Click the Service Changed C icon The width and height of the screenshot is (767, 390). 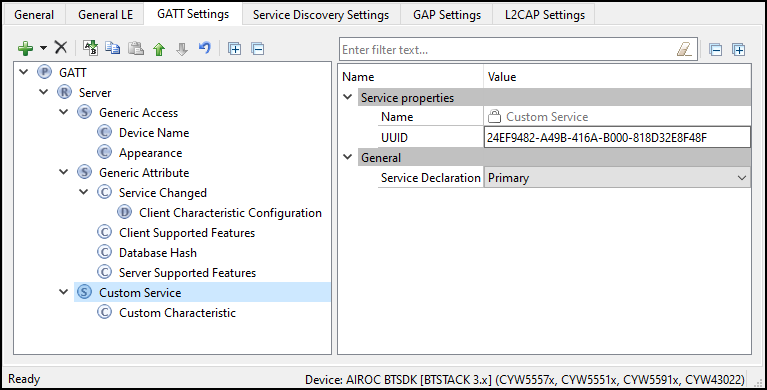coord(104,192)
